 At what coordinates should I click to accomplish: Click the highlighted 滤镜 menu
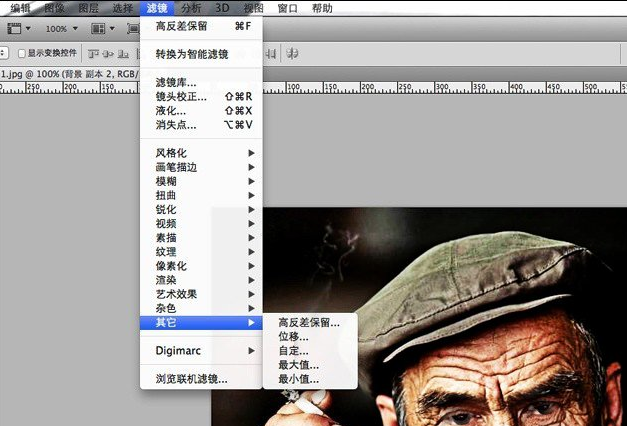pos(157,8)
